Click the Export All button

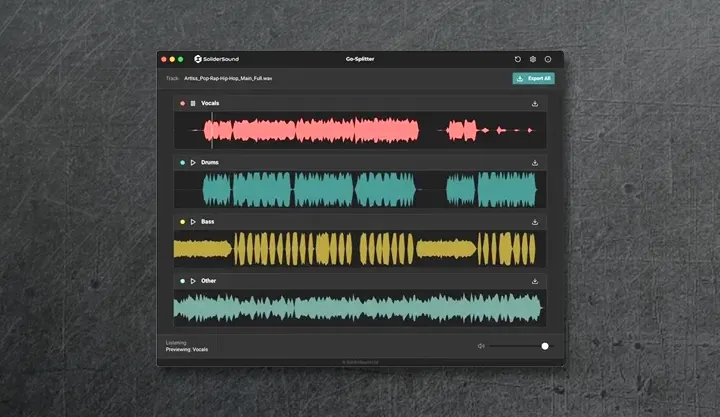click(533, 78)
